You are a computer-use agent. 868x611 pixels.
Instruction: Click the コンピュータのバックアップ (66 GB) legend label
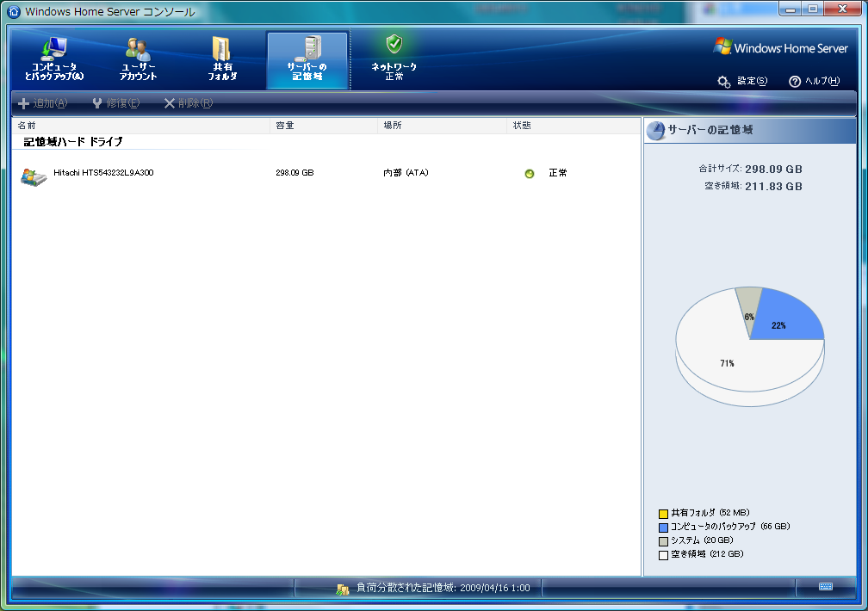[730, 527]
